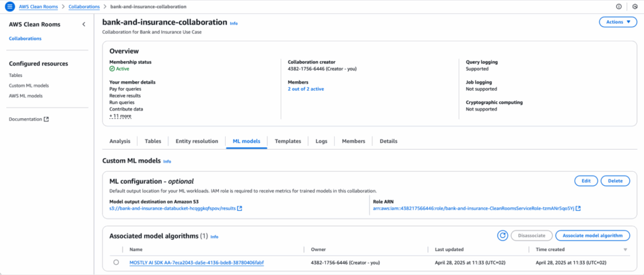Click breadcrumb text 'bank-and-insurance-collaboration'
This screenshot has height=275, width=644.
click(148, 6)
